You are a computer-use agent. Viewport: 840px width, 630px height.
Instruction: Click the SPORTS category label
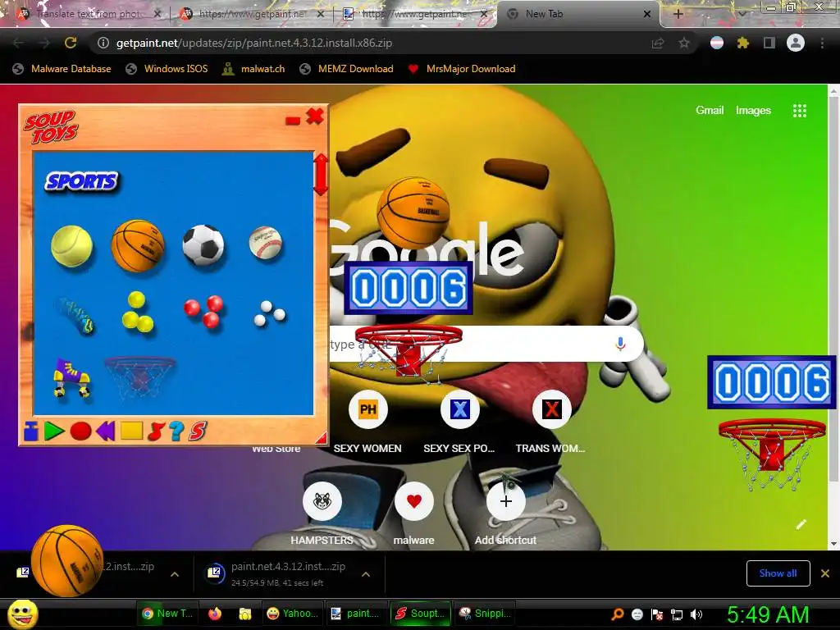tap(81, 182)
